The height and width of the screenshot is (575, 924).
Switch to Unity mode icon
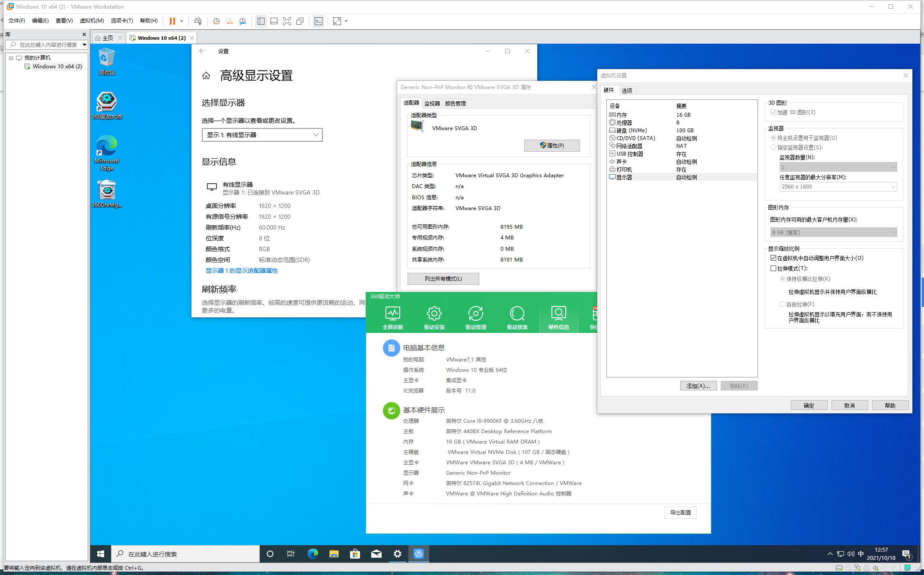tap(300, 21)
